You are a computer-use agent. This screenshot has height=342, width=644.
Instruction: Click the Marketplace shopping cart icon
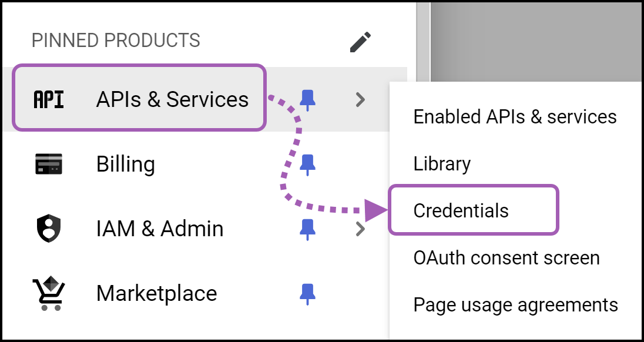pyautogui.click(x=48, y=293)
